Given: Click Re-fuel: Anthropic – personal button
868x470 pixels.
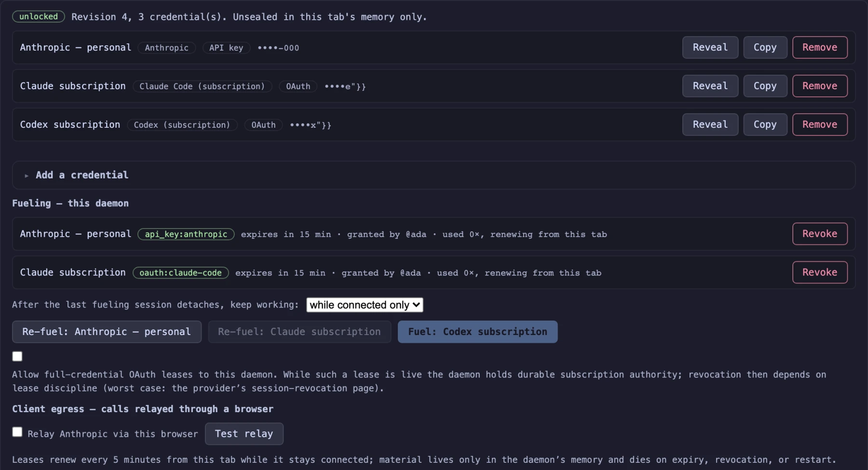Looking at the screenshot, I should (107, 332).
